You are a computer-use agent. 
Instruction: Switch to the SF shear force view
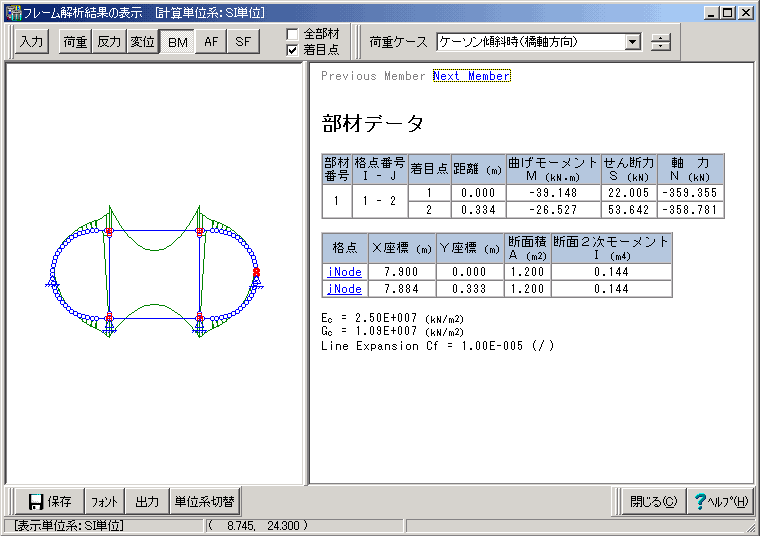(x=243, y=42)
